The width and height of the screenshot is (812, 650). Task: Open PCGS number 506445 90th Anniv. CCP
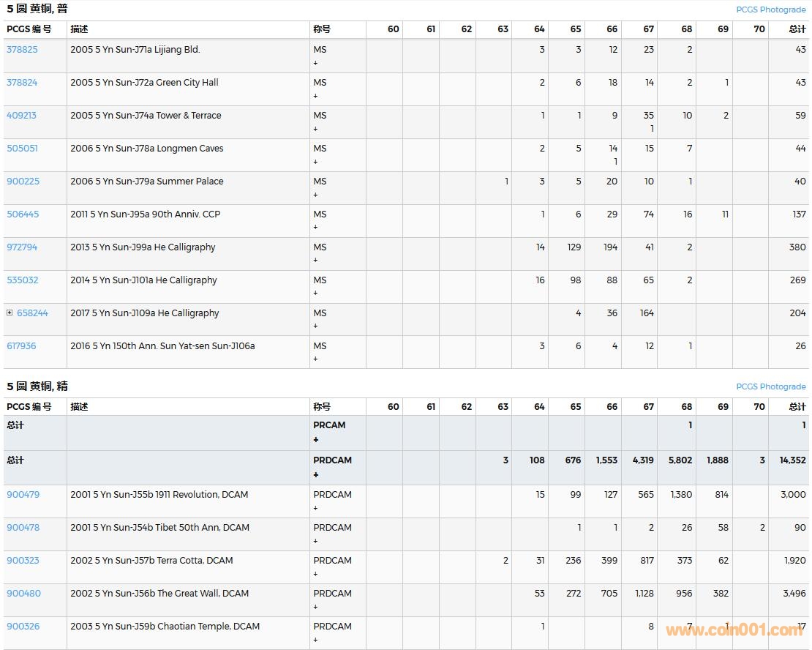(x=23, y=214)
